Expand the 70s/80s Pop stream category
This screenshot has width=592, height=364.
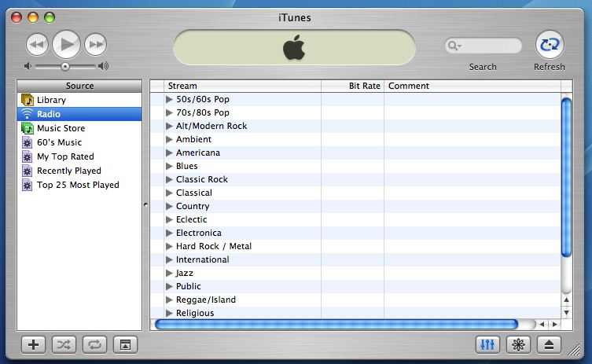[169, 112]
